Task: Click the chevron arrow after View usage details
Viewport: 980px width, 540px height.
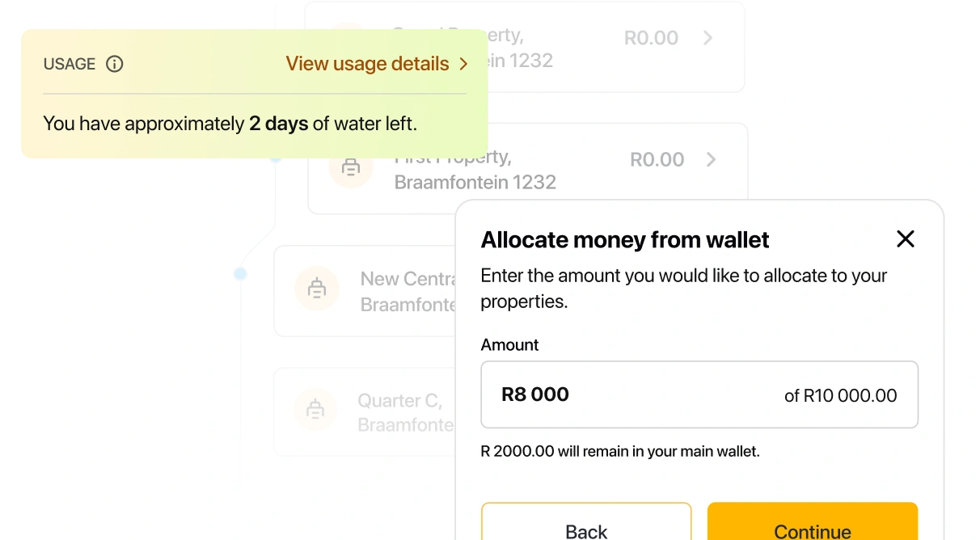Action: click(x=464, y=64)
